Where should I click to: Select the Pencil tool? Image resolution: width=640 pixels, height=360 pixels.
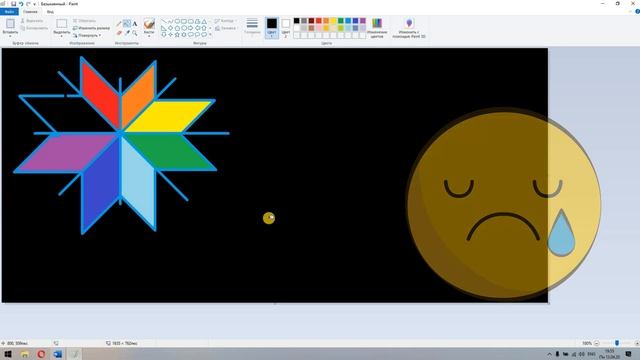(119, 24)
